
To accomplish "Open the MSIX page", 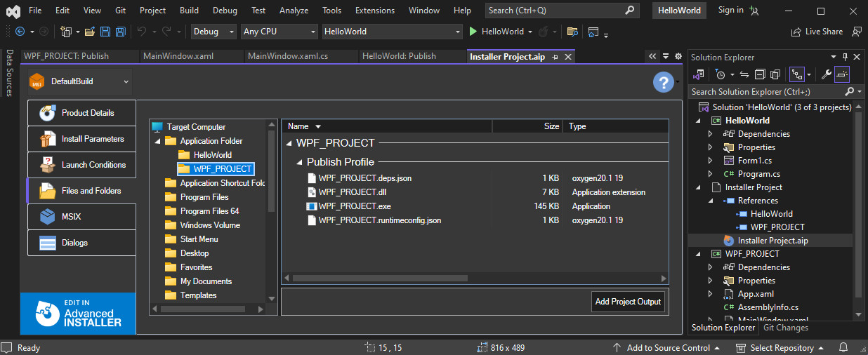I will click(x=81, y=217).
